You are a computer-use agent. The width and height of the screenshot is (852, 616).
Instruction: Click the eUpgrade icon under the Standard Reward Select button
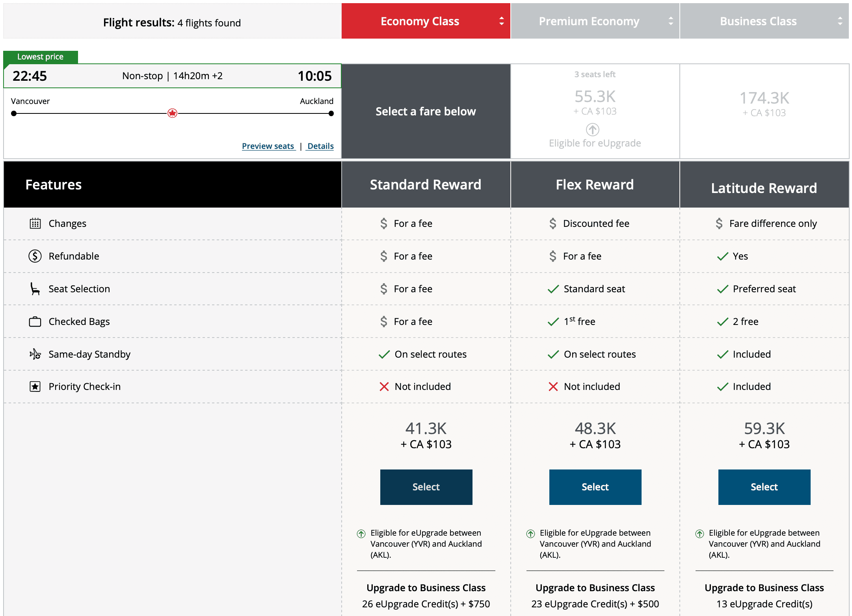tap(361, 534)
